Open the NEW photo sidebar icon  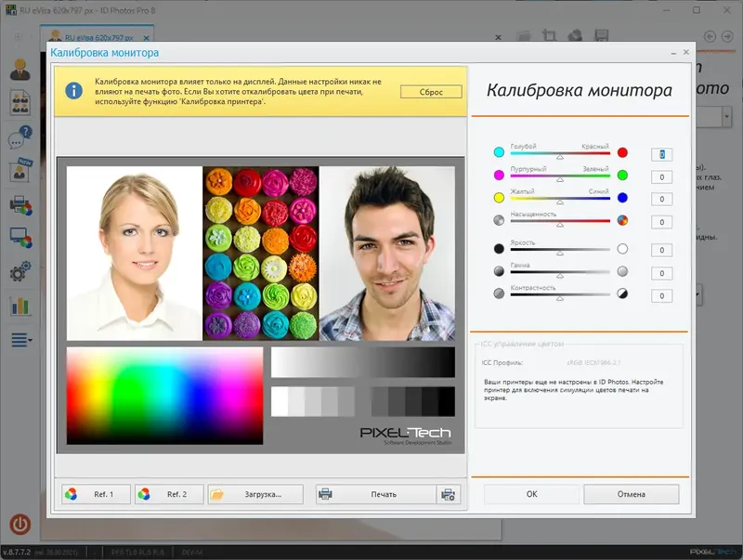tap(20, 170)
